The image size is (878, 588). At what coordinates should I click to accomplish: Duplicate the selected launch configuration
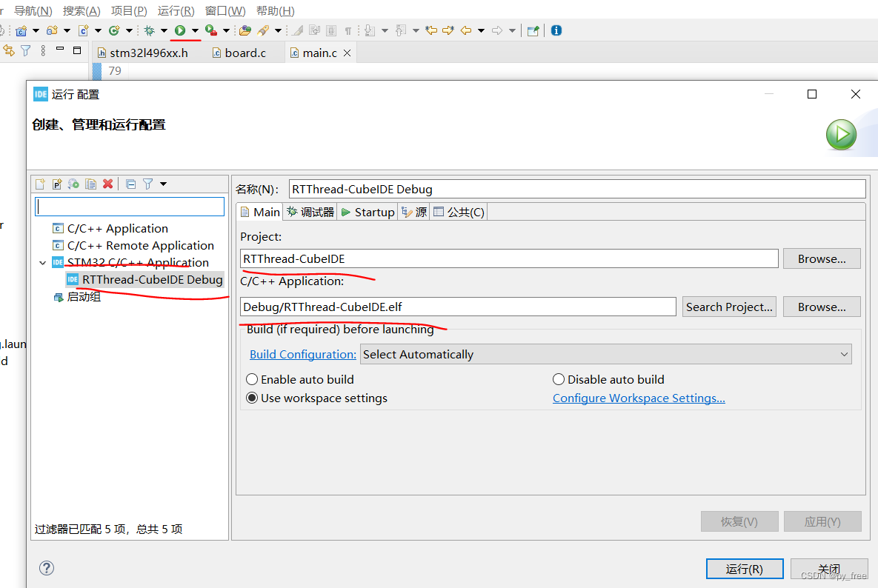pos(90,184)
